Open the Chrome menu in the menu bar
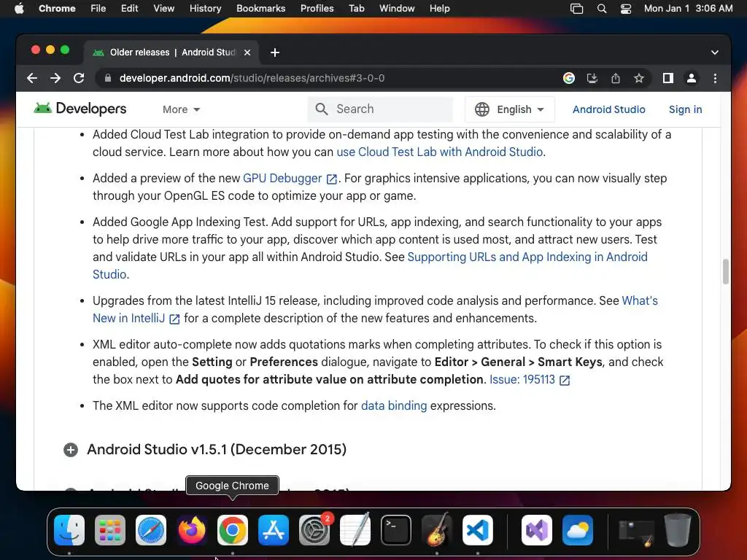 (x=57, y=9)
